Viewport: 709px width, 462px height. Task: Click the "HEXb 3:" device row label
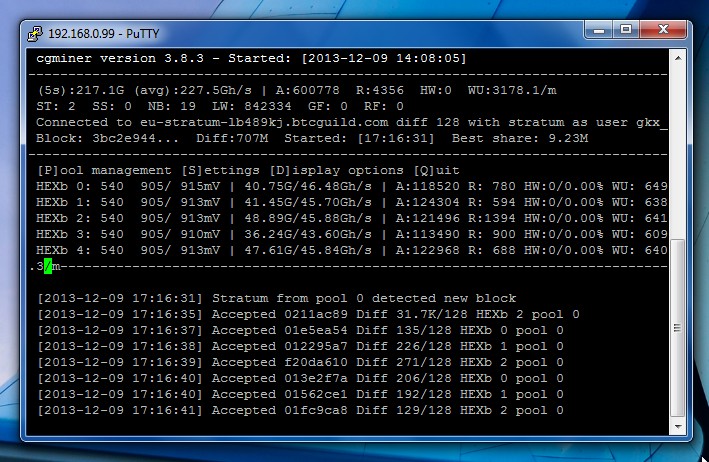[64, 234]
